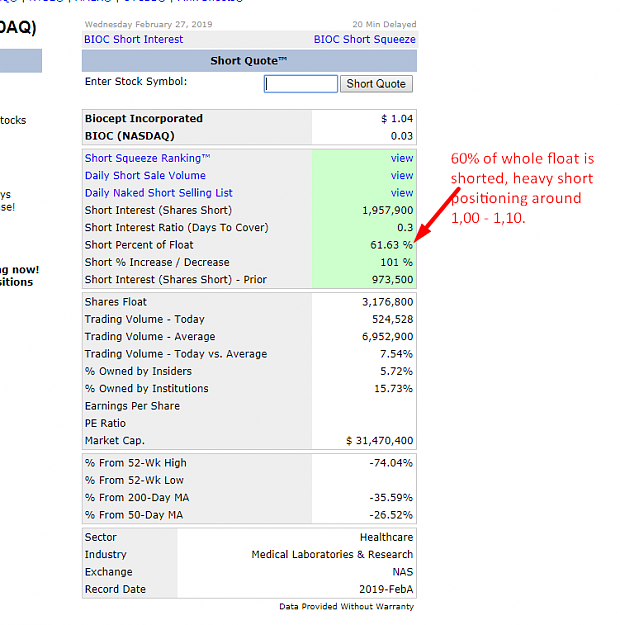Select the stock price $ 1.04

397,119
